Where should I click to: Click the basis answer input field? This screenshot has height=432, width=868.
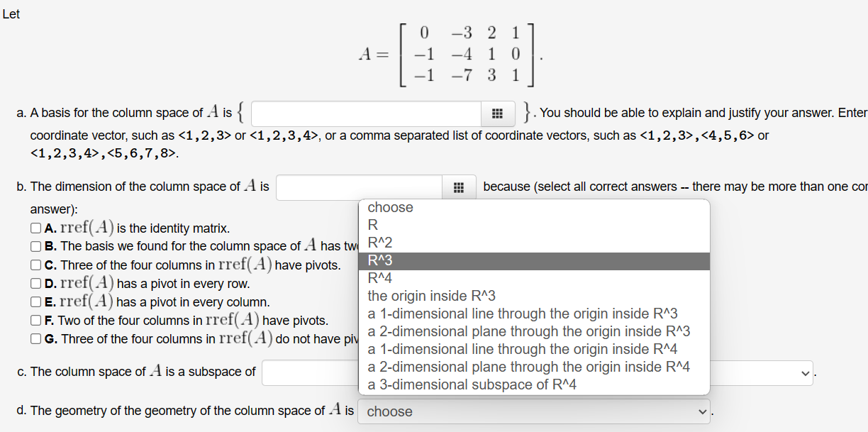pyautogui.click(x=366, y=113)
